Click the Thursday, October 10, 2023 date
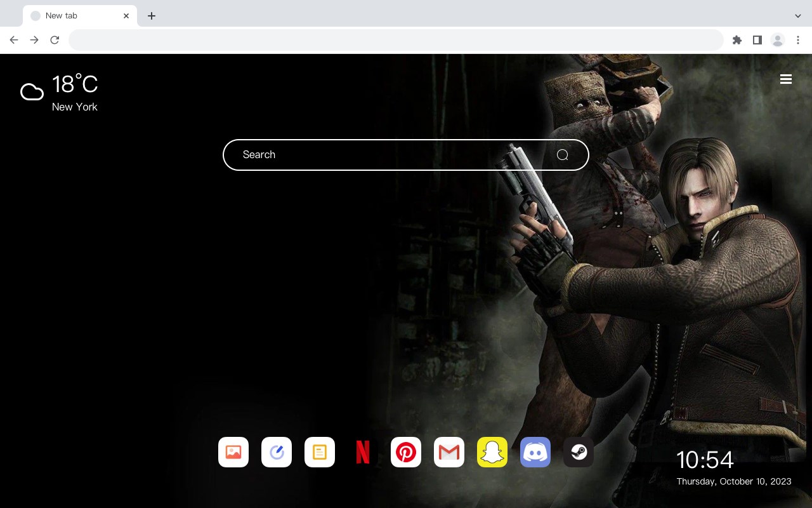 (734, 481)
